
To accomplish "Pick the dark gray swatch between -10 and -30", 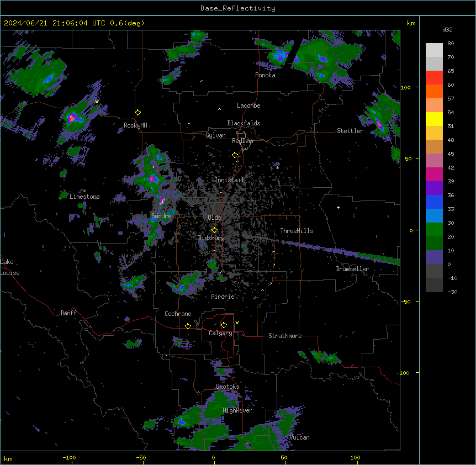I will [x=434, y=285].
